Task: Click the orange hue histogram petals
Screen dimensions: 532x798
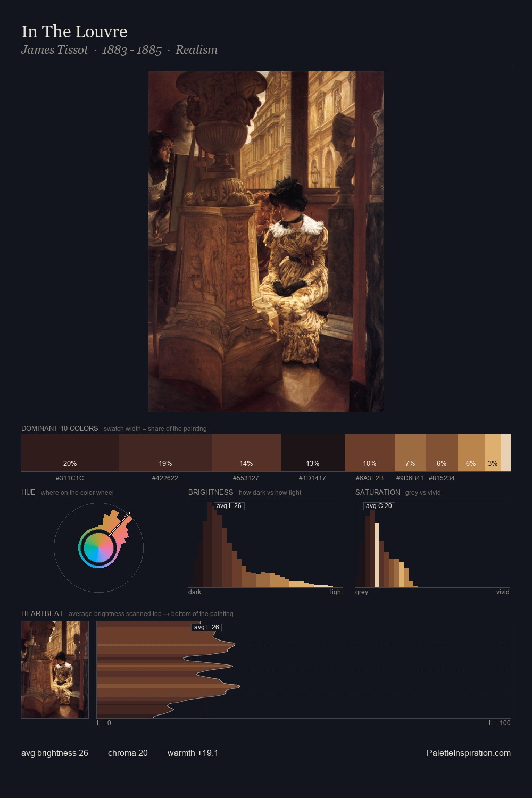Action: [x=117, y=526]
